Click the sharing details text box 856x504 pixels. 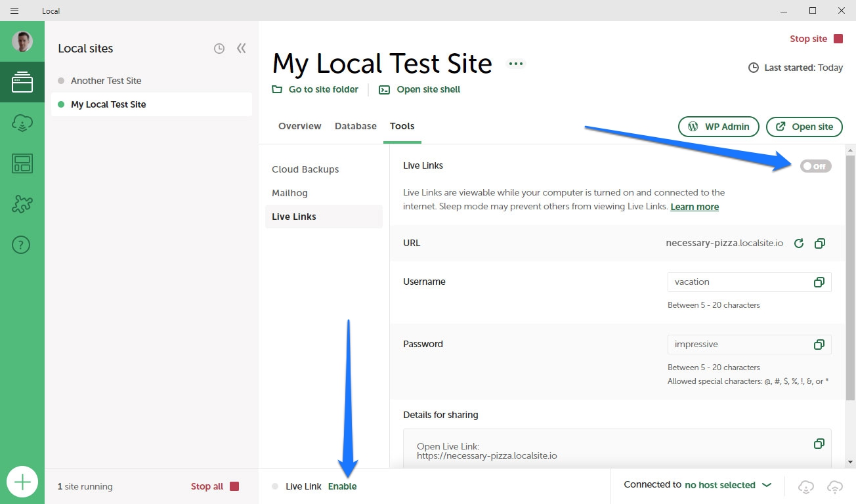coord(617,448)
